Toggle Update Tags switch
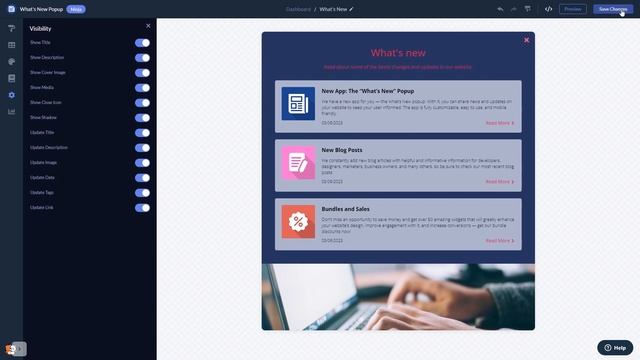This screenshot has width=640, height=360. tap(142, 193)
